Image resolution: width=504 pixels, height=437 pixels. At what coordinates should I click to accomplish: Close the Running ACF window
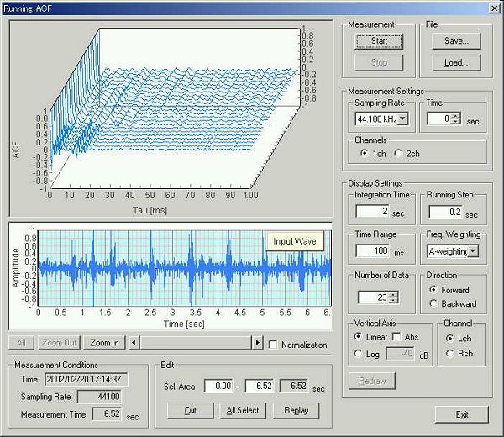point(495,8)
